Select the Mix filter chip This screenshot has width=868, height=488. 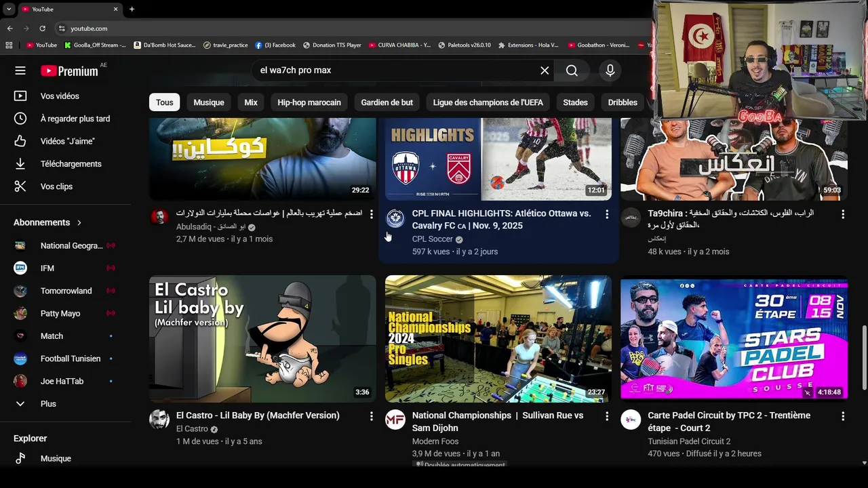pyautogui.click(x=251, y=102)
